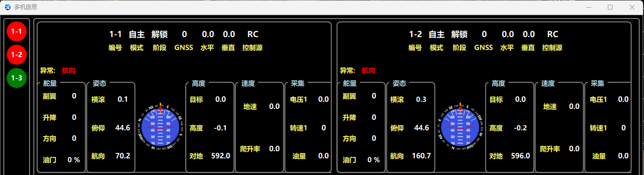Click the 1-1 header number text
This screenshot has width=644, height=175.
pos(116,34)
